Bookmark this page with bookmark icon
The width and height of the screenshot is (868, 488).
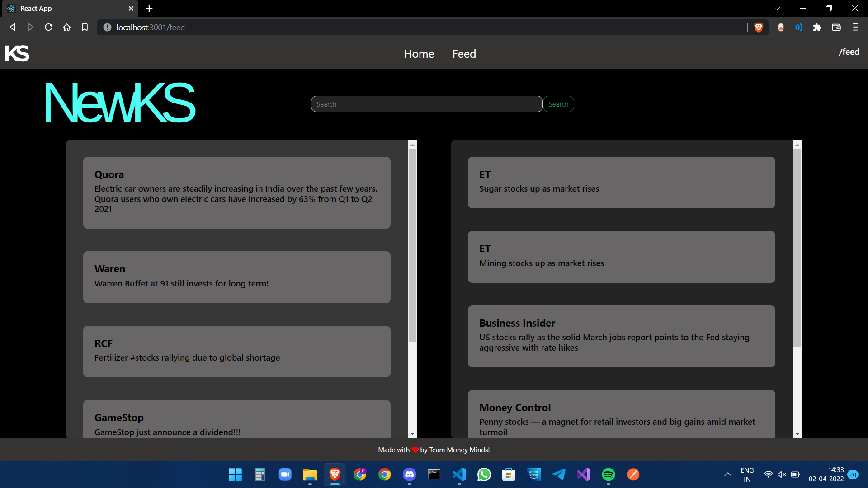[x=85, y=28]
